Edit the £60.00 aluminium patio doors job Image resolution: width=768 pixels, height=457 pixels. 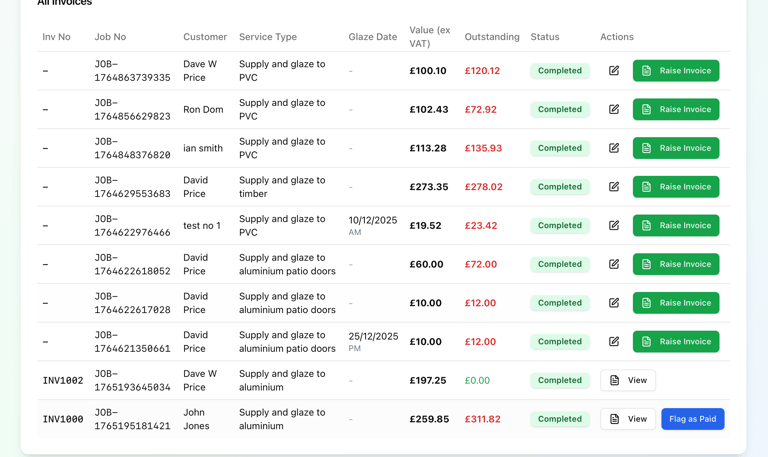[x=614, y=264]
